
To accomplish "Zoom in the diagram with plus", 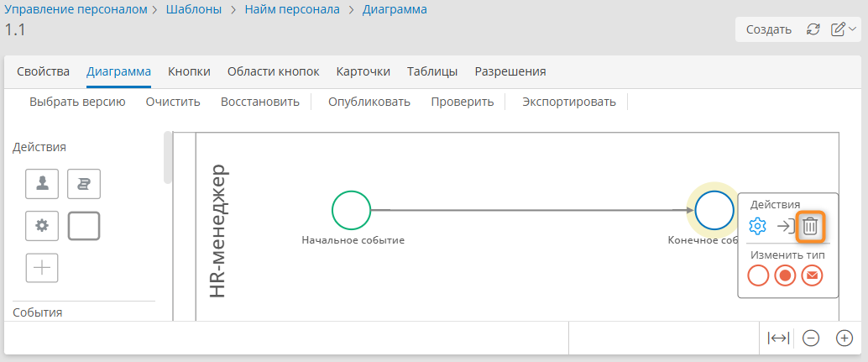I will [844, 338].
